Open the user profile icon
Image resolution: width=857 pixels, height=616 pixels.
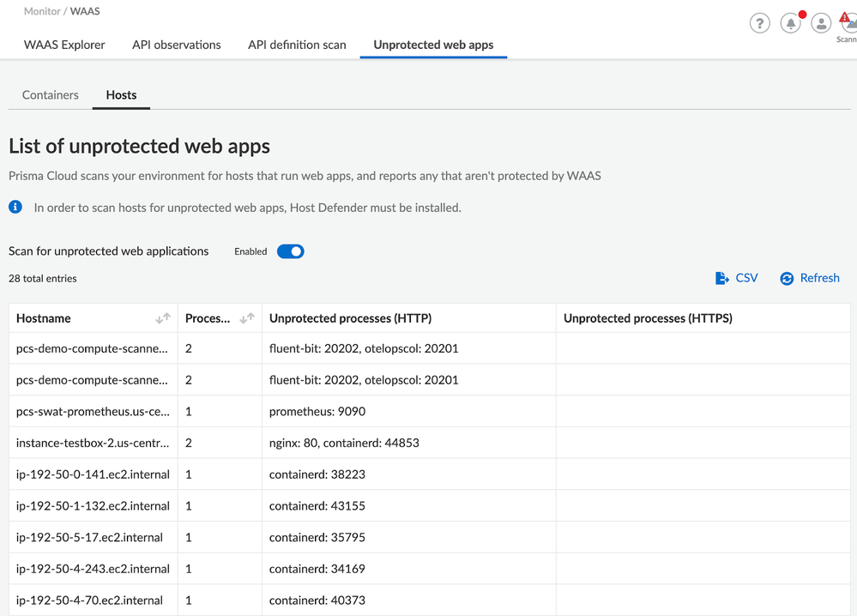821,23
